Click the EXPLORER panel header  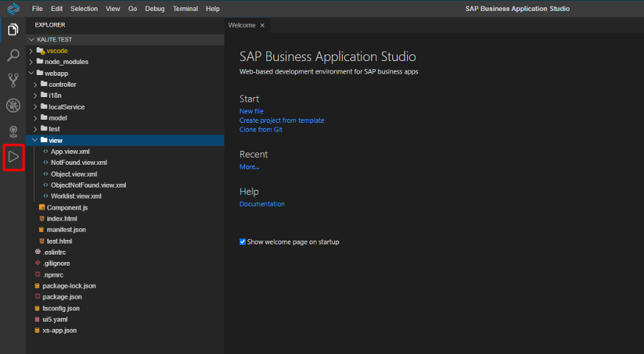coord(50,25)
